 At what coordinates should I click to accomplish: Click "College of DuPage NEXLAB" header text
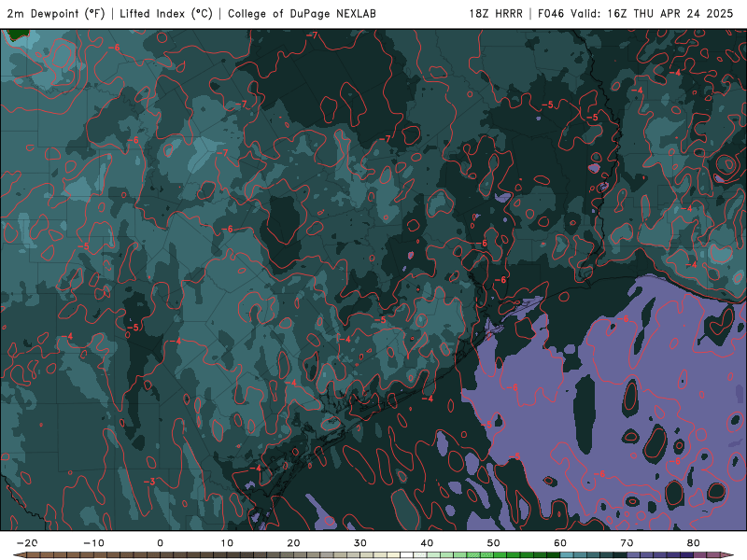[x=302, y=14]
